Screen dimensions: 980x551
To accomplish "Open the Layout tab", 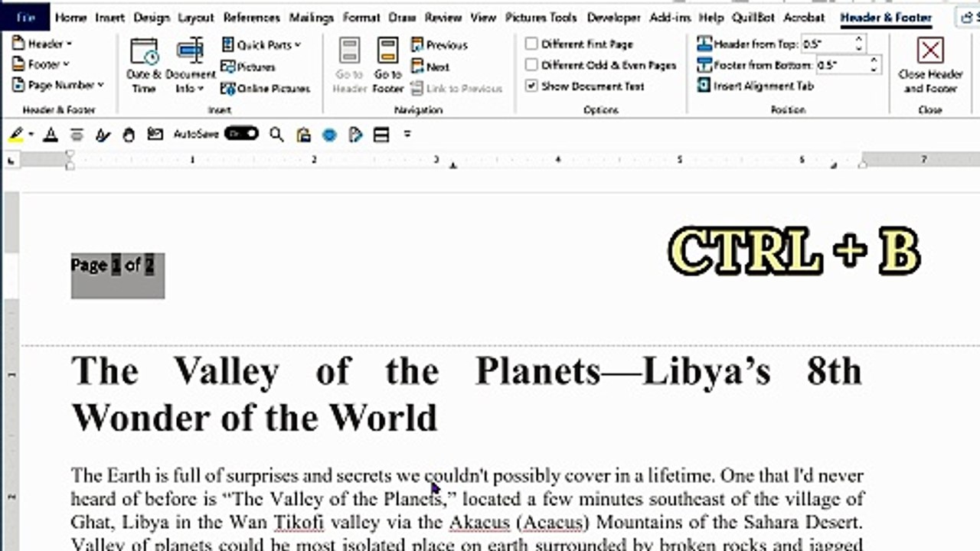I will (x=196, y=17).
